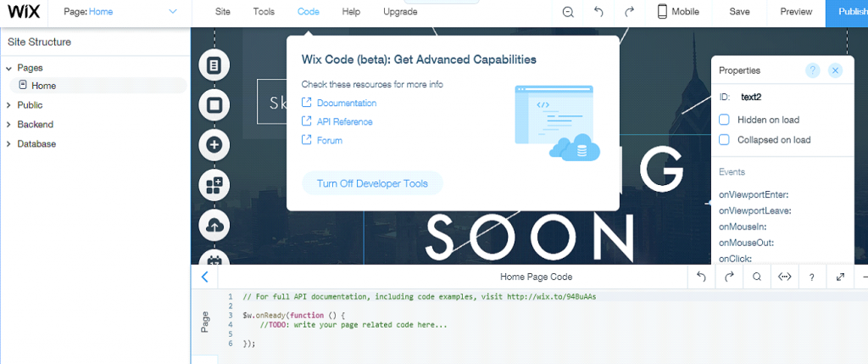Check Hidden on load

tap(724, 120)
